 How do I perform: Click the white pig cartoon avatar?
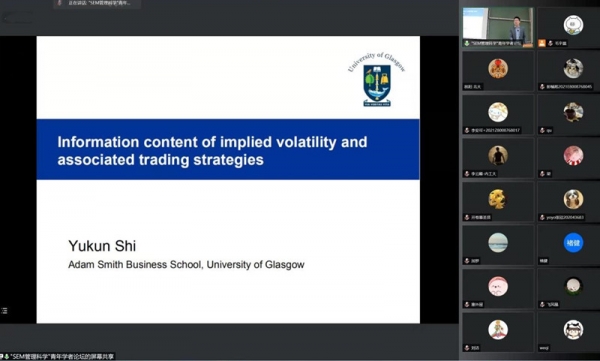click(573, 25)
